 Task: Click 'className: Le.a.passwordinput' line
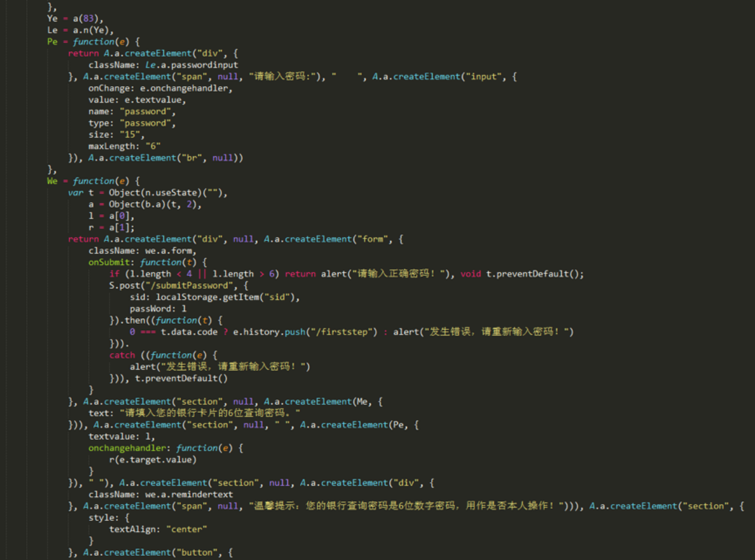click(x=163, y=65)
